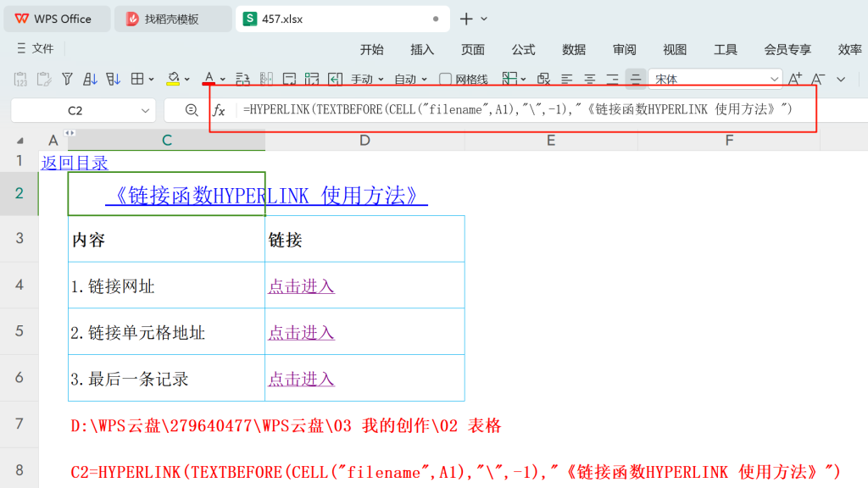Screen dimensions: 868x488
Task: Switch to the 开始 ribbon tab
Action: 371,50
